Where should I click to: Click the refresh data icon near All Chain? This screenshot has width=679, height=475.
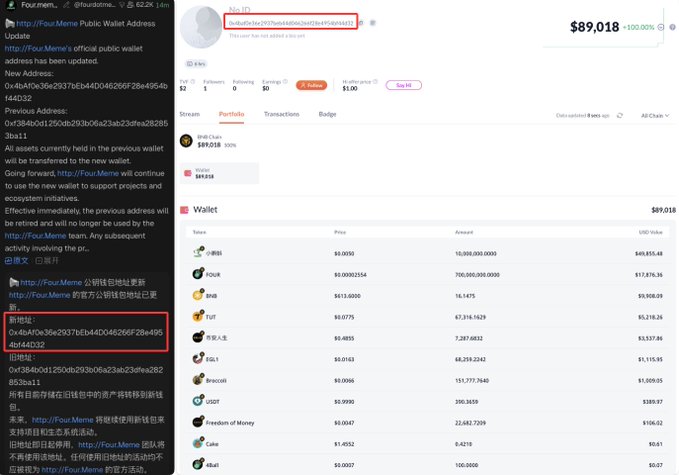click(620, 116)
